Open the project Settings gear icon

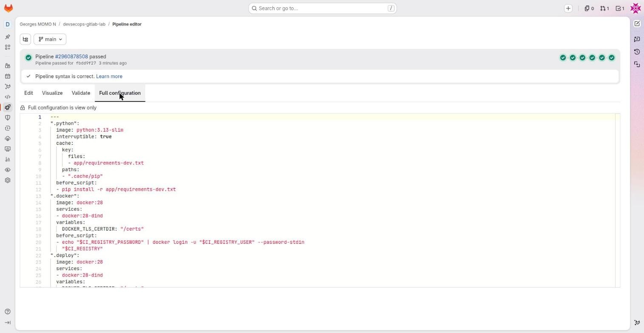[x=7, y=180]
